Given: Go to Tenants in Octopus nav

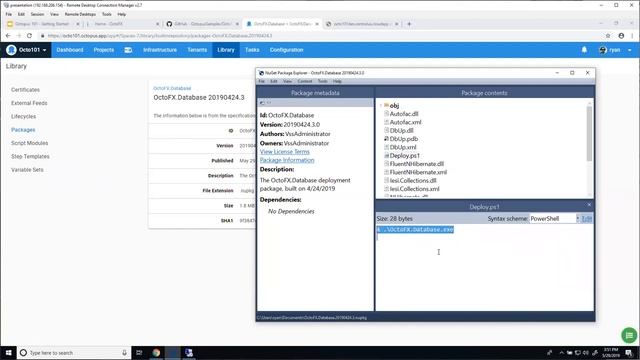Looking at the screenshot, I should (197, 50).
